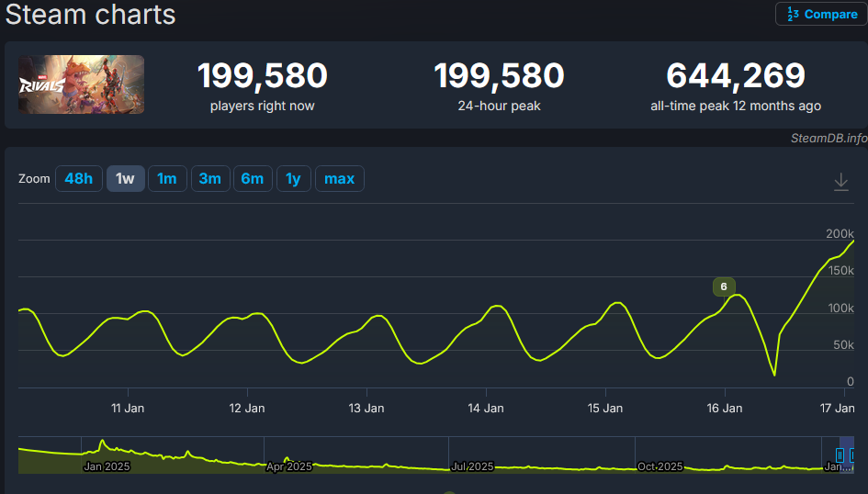Image resolution: width=868 pixels, height=494 pixels.
Task: Switch chart zoom to 1m
Action: click(x=167, y=179)
